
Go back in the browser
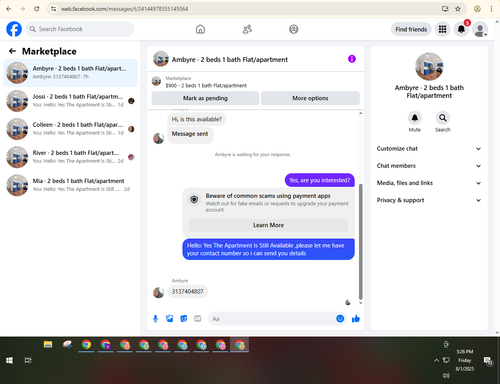(x=9, y=9)
